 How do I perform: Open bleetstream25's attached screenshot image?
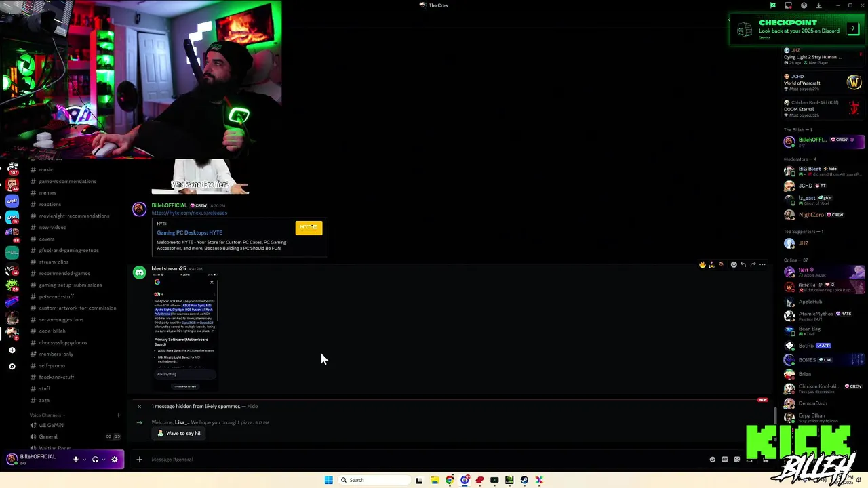[184, 331]
